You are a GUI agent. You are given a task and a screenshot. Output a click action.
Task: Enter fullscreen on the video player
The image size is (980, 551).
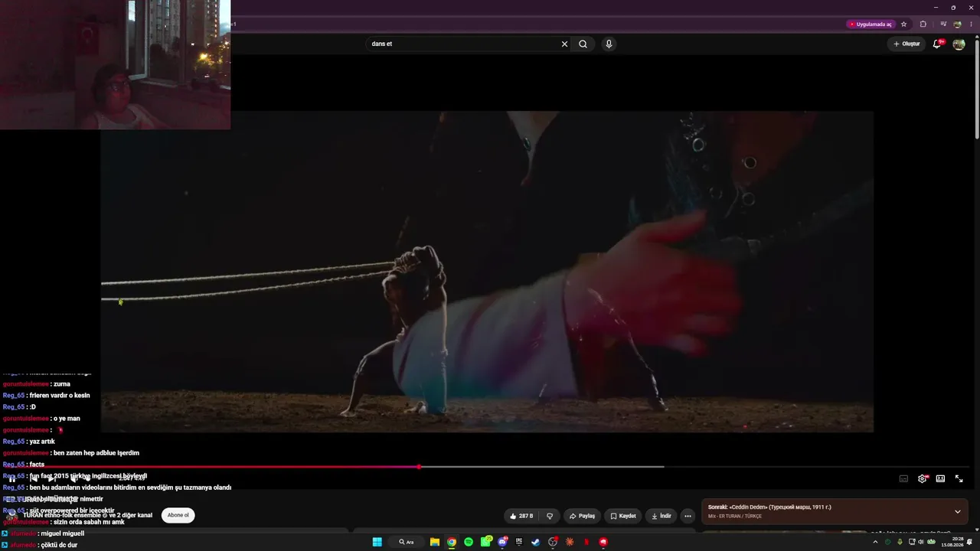pos(959,479)
